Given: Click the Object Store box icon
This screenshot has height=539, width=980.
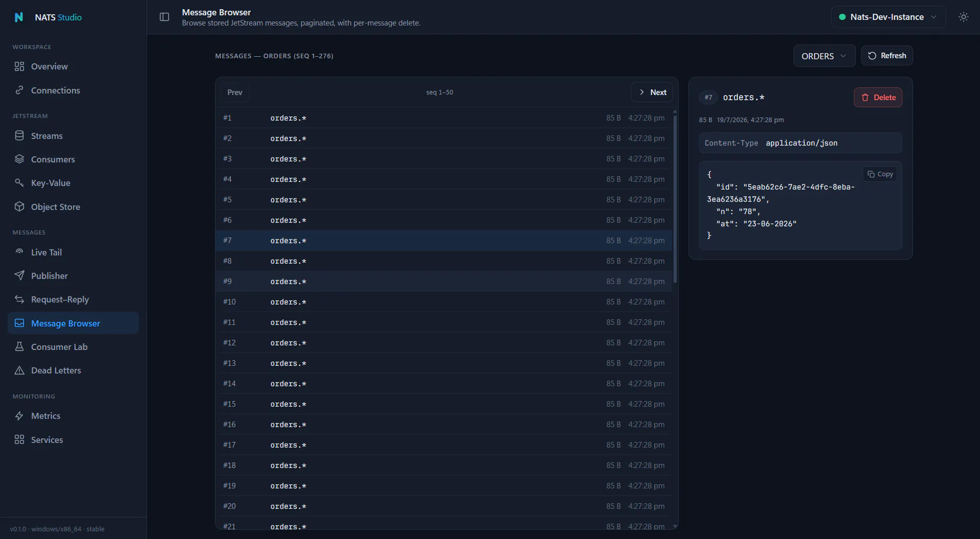Looking at the screenshot, I should (19, 206).
